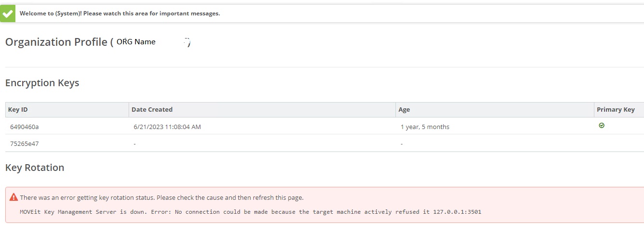Click the primary key checkmark for key 6490460a
This screenshot has height=234, width=644.
tap(602, 126)
